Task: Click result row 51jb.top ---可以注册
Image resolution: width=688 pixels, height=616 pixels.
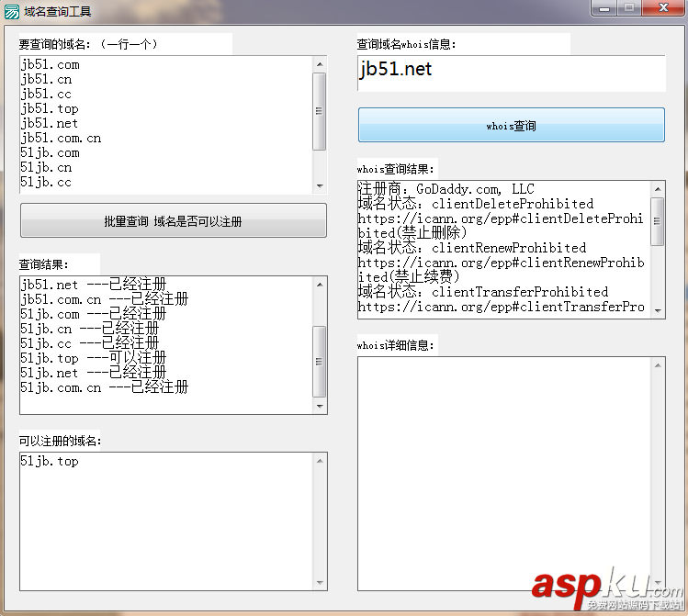Action: 94,358
